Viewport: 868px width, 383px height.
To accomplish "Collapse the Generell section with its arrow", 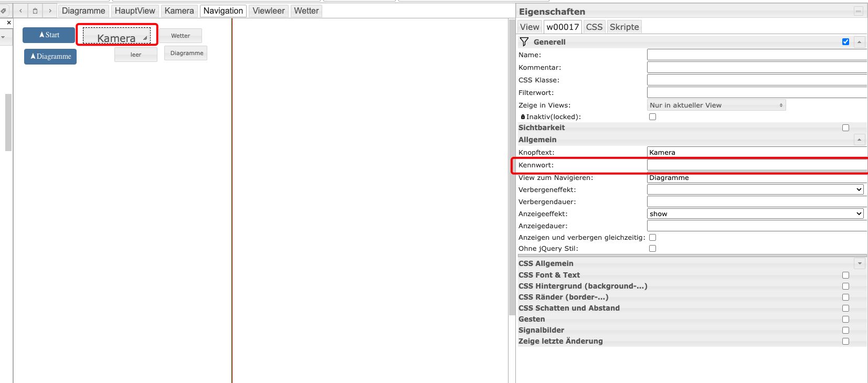I will 859,42.
